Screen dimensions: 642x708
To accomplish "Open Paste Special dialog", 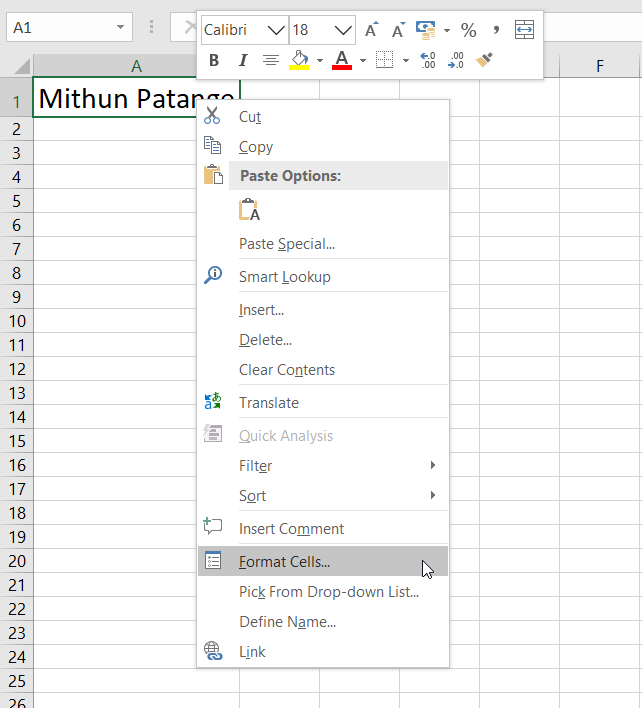I will 323,244.
